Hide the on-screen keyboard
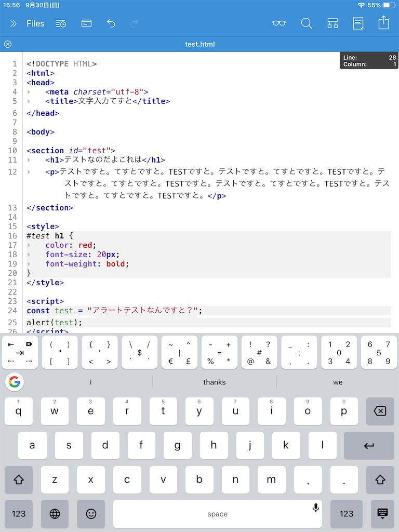Screen dimensions: 399x532 (382, 514)
